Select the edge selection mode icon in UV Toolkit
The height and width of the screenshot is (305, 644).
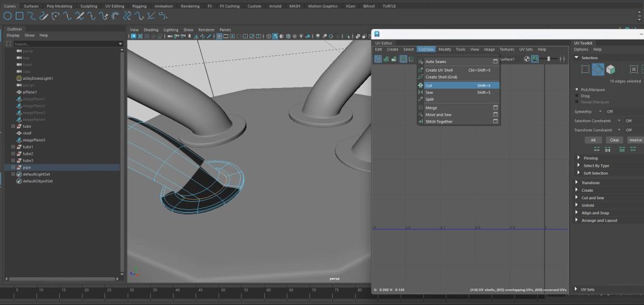tap(598, 69)
